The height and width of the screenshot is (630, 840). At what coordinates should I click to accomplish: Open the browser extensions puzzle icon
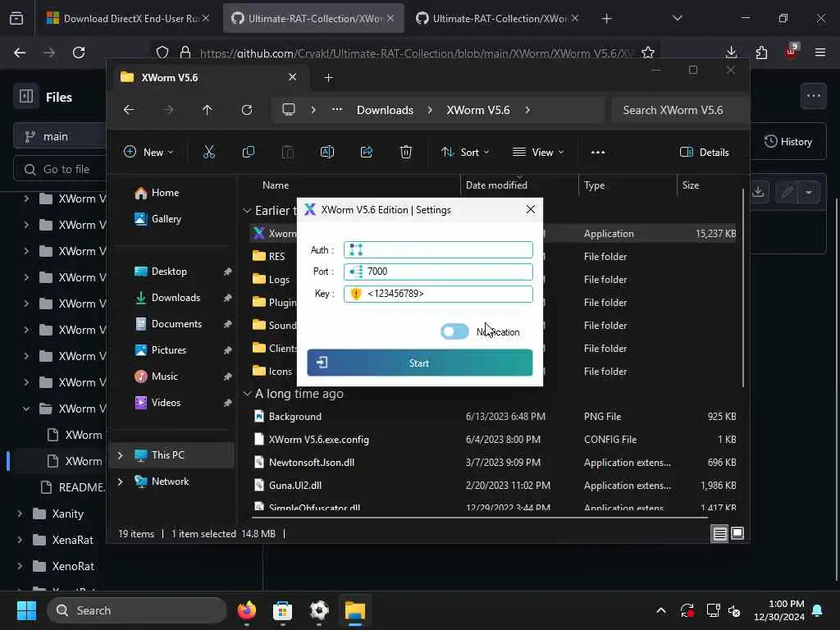[761, 52]
